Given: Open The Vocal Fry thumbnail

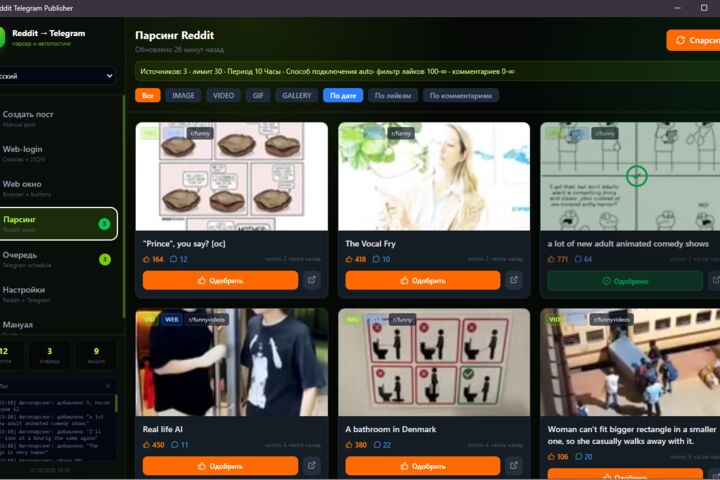Looking at the screenshot, I should tap(434, 176).
